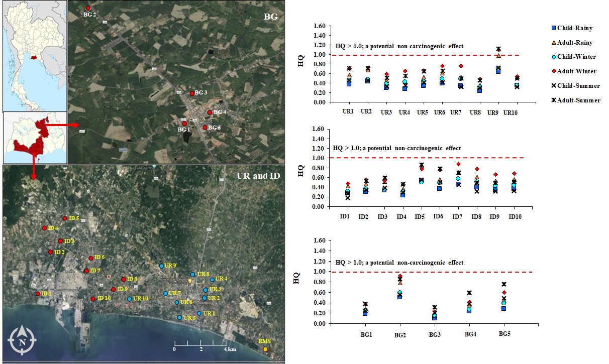Click the Child-Rainy blue square in the legend
The height and width of the screenshot is (364, 609).
pos(554,28)
